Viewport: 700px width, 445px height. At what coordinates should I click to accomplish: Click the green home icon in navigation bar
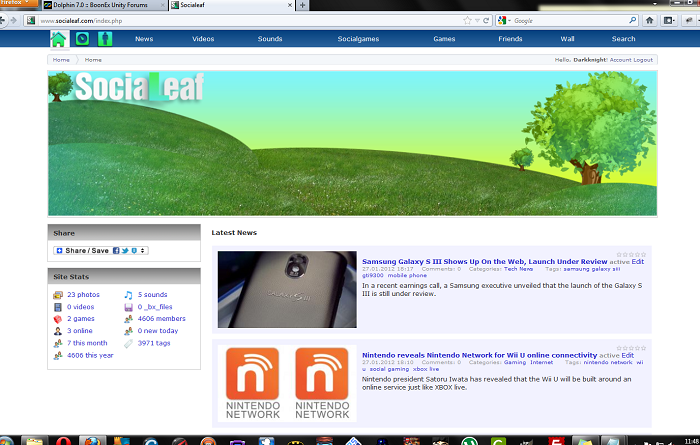pos(59,39)
